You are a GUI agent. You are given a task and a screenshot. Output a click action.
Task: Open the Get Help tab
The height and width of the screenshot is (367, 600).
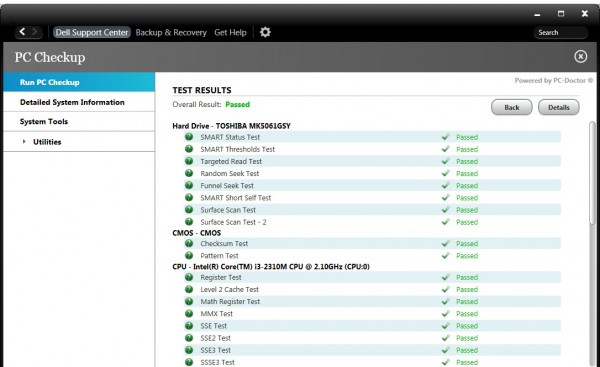pyautogui.click(x=230, y=33)
